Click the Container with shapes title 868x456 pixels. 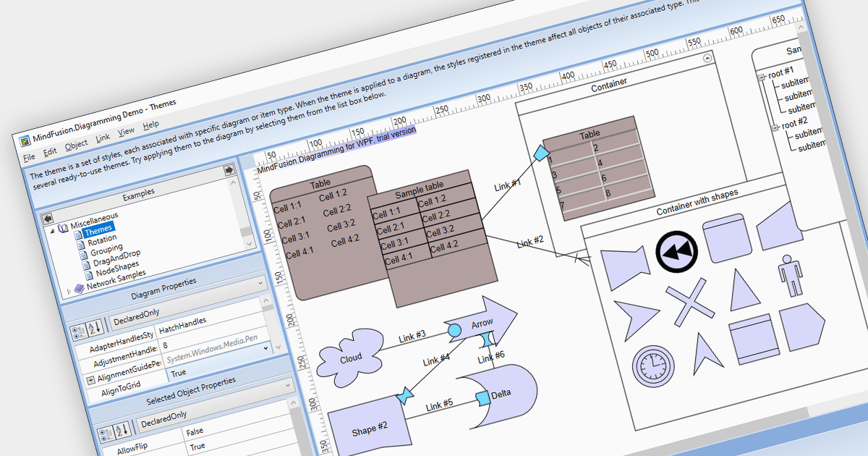(697, 202)
